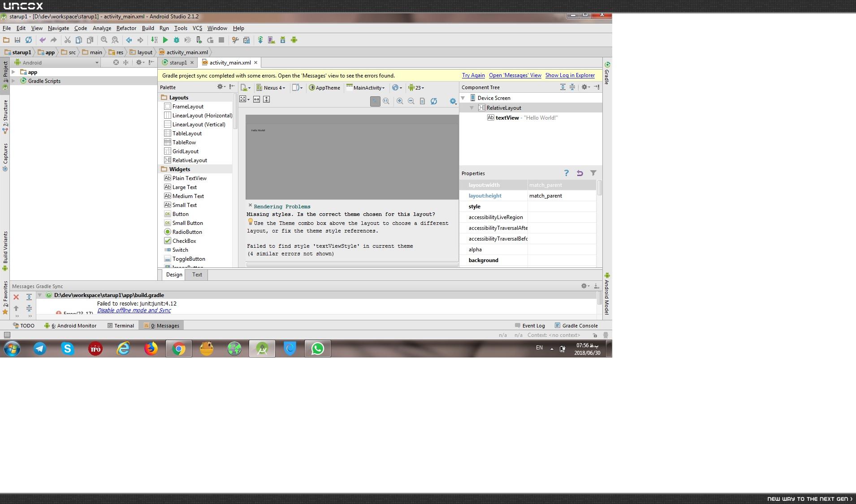The width and height of the screenshot is (856, 504).
Task: Click the Debug app bug icon
Action: (x=177, y=40)
